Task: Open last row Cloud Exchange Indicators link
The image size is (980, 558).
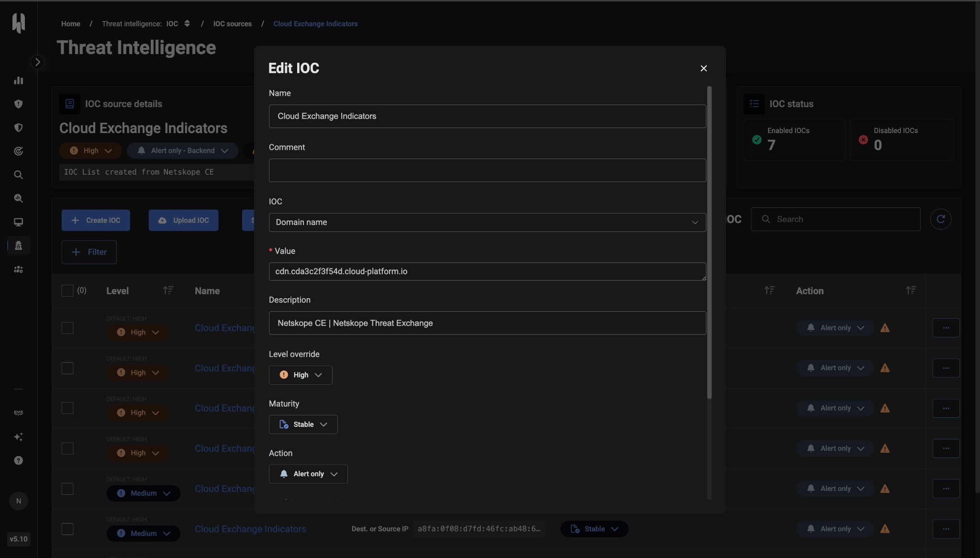Action: [x=250, y=529]
